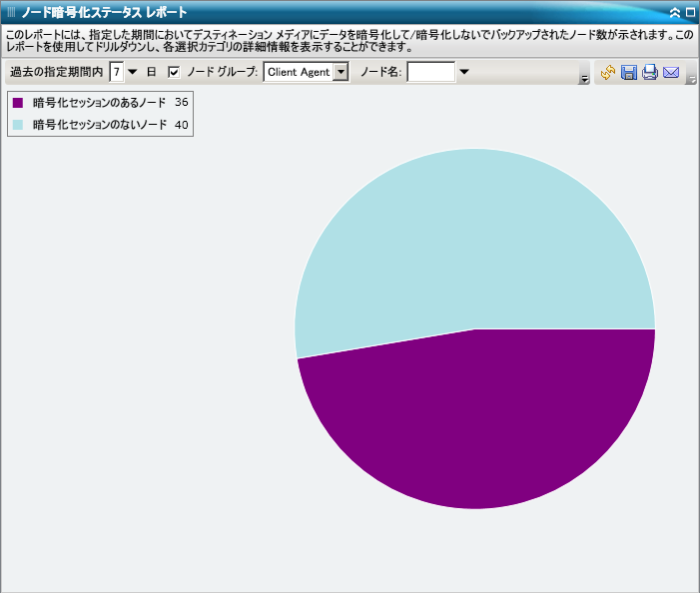Open the filter toolbar overflow options arrow
700x593 pixels.
[584, 79]
